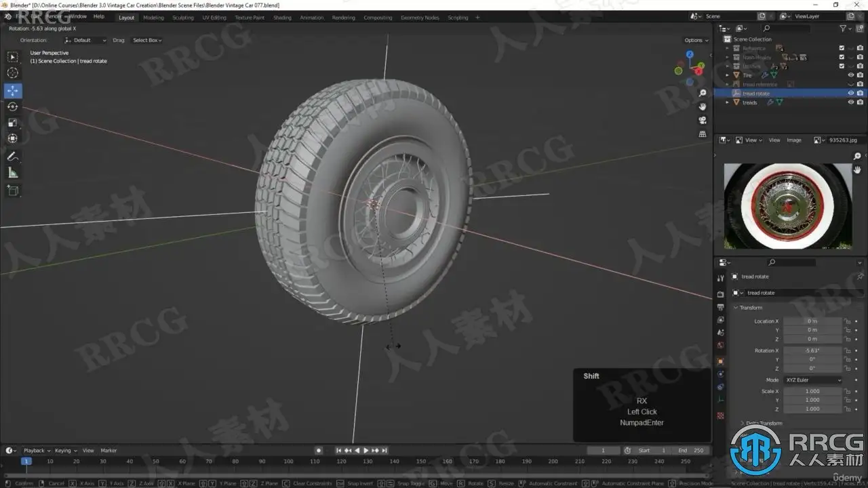Choose the Annotate pencil tool

click(13, 157)
